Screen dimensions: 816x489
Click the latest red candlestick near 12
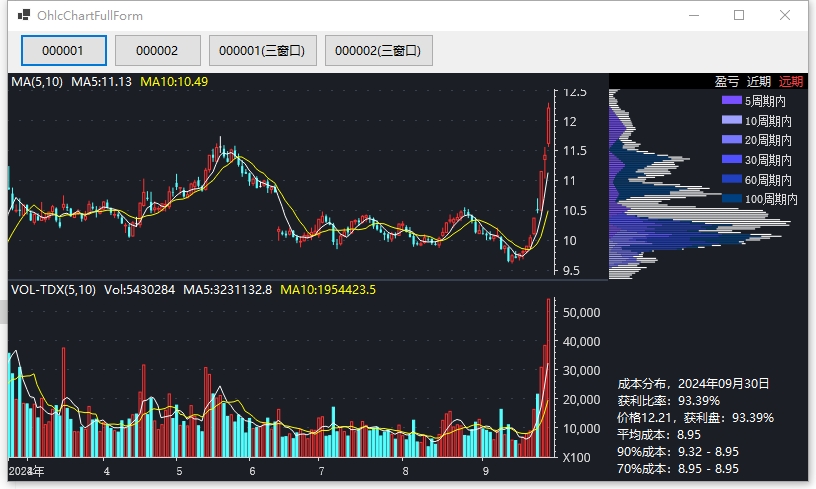549,125
